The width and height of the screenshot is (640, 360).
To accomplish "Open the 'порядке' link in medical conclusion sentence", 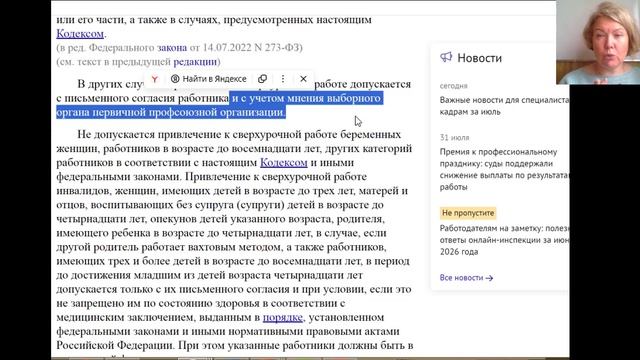I will (283, 317).
